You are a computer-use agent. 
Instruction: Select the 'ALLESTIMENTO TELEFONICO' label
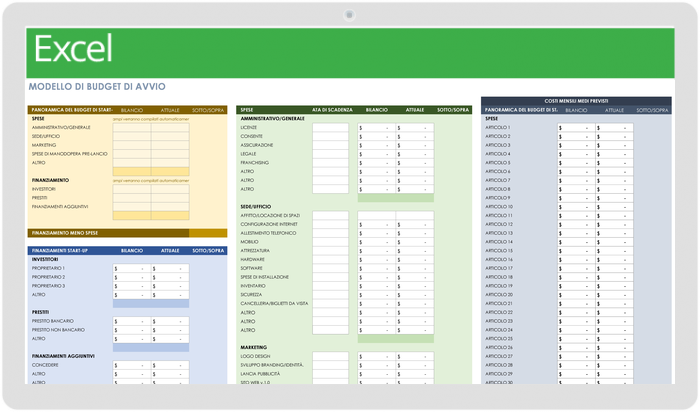click(268, 233)
